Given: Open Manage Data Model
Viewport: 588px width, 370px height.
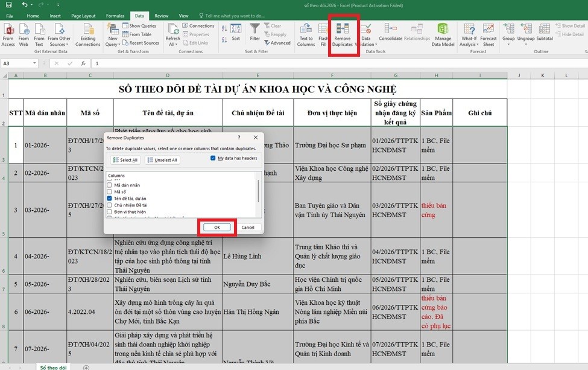Looking at the screenshot, I should [443, 34].
